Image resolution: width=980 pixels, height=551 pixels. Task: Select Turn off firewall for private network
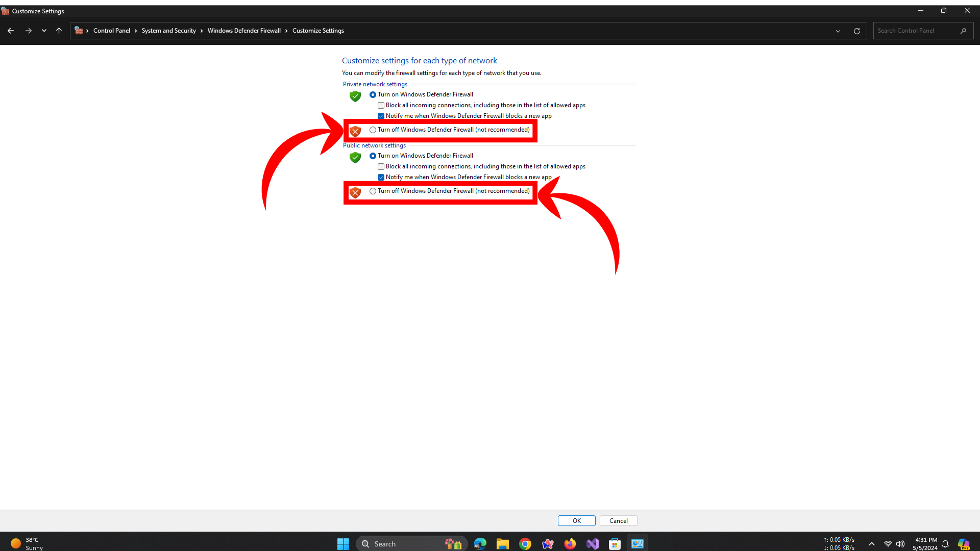(373, 130)
